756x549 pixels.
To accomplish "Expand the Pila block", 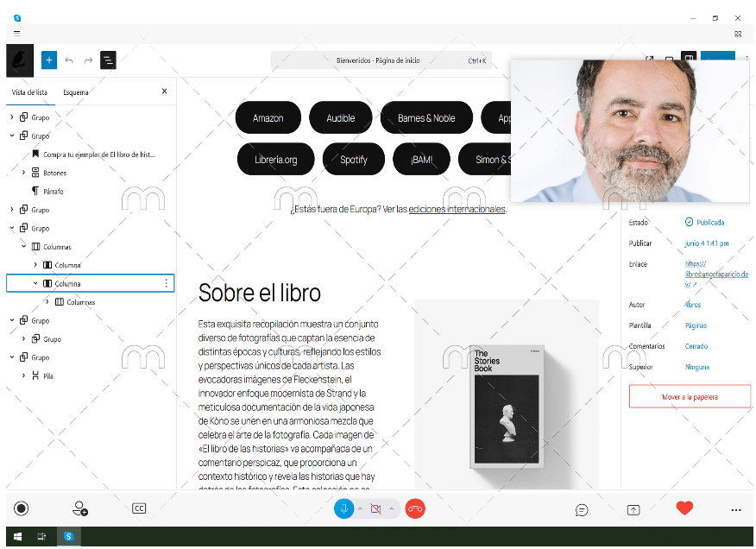I will click(23, 375).
